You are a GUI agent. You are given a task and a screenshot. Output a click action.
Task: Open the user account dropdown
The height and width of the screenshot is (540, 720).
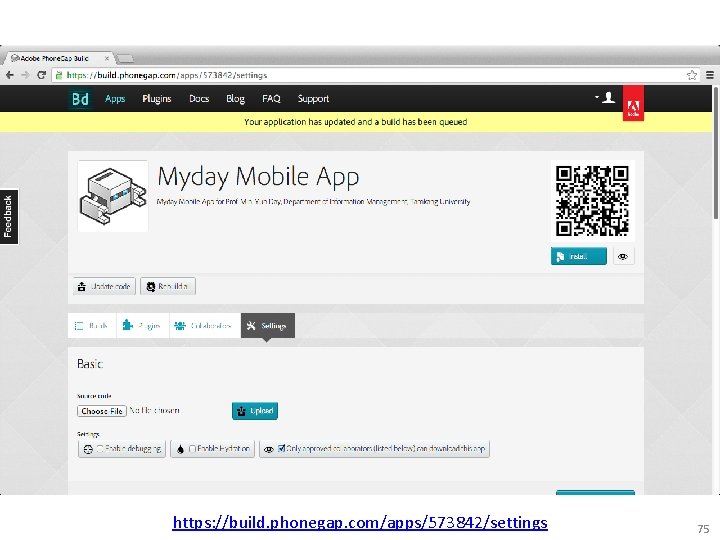click(605, 97)
